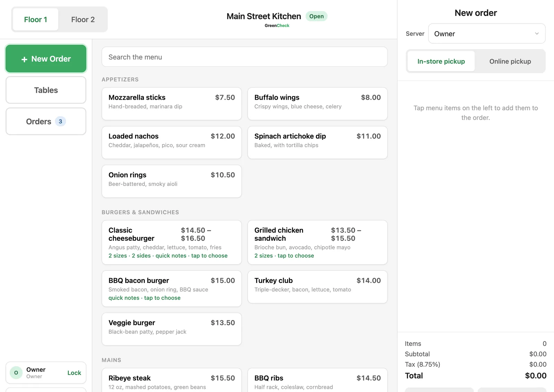
Task: Start a New Order
Action: pyautogui.click(x=46, y=59)
